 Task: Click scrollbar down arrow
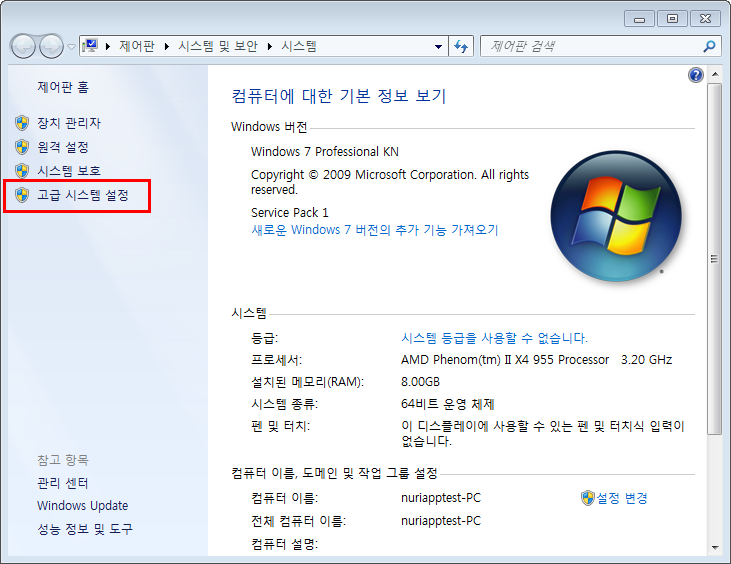[715, 548]
